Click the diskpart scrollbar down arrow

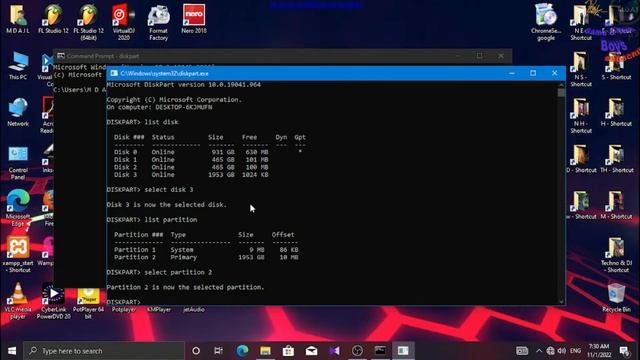(561, 302)
